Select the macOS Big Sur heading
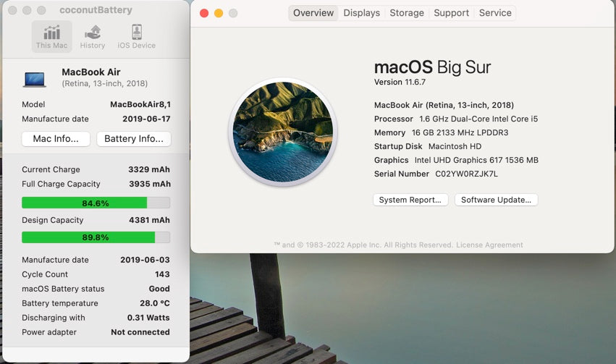The image size is (616, 364). (432, 67)
